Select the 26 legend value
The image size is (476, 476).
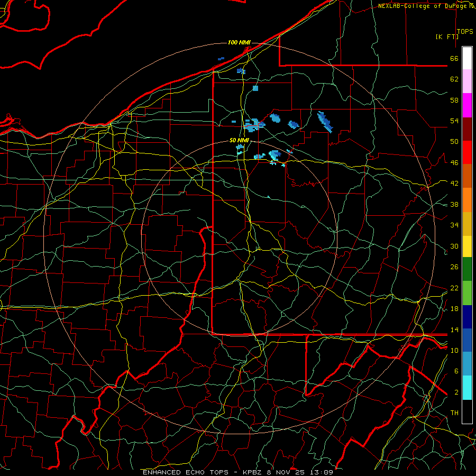pyautogui.click(x=454, y=267)
